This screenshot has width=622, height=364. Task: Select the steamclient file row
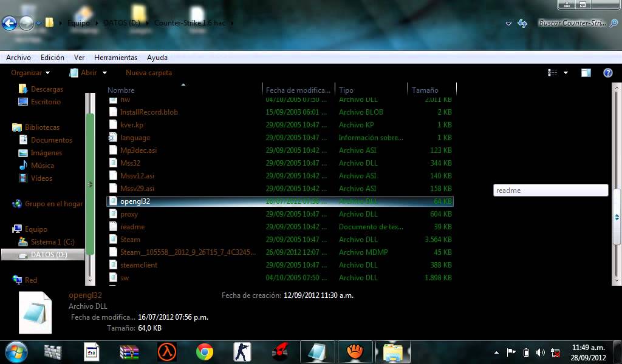pyautogui.click(x=280, y=265)
